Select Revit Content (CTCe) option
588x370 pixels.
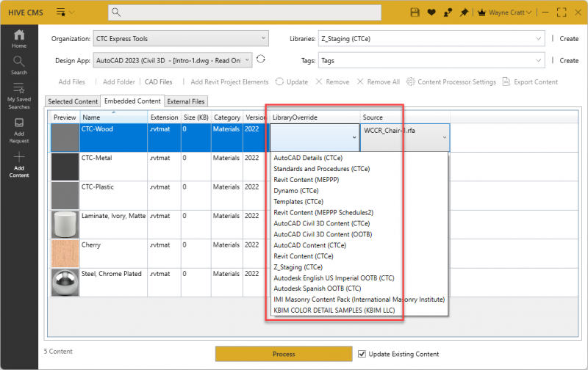click(x=304, y=255)
